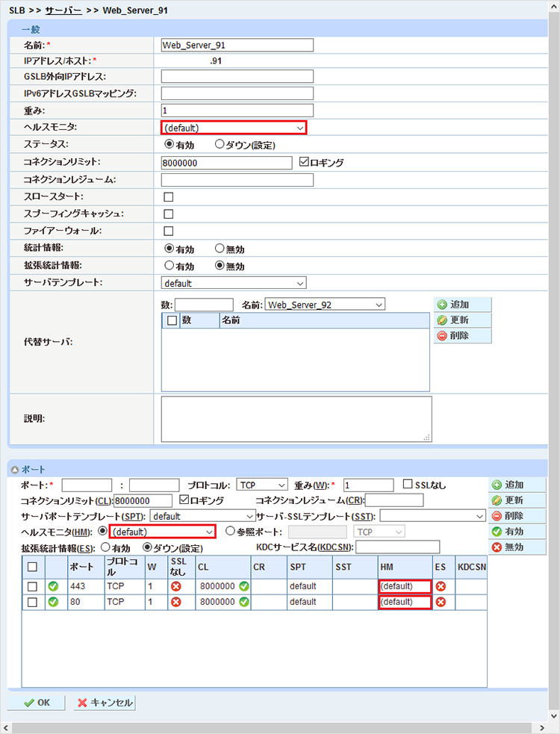Toggle the スロースタート checkbox
This screenshot has width=560, height=734.
(x=168, y=197)
